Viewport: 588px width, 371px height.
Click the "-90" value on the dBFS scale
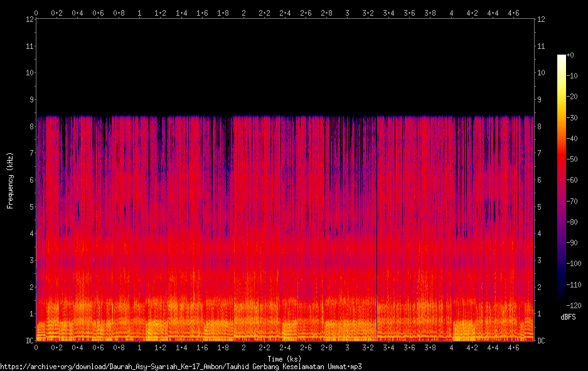click(572, 243)
